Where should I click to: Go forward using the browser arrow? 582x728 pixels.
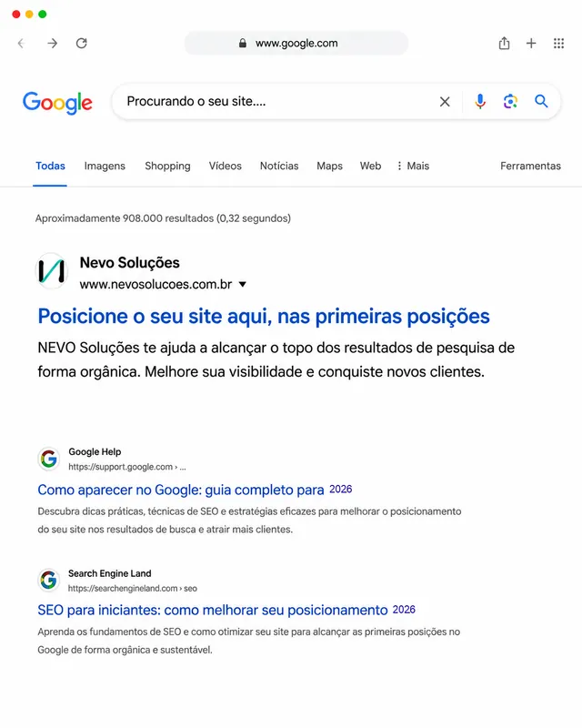[53, 43]
